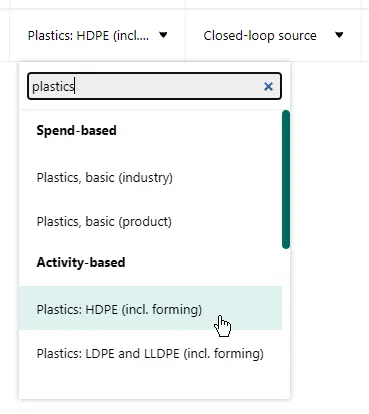This screenshot has width=369, height=414.
Task: Click the arrow beside Closed-loop source
Action: [x=339, y=35]
